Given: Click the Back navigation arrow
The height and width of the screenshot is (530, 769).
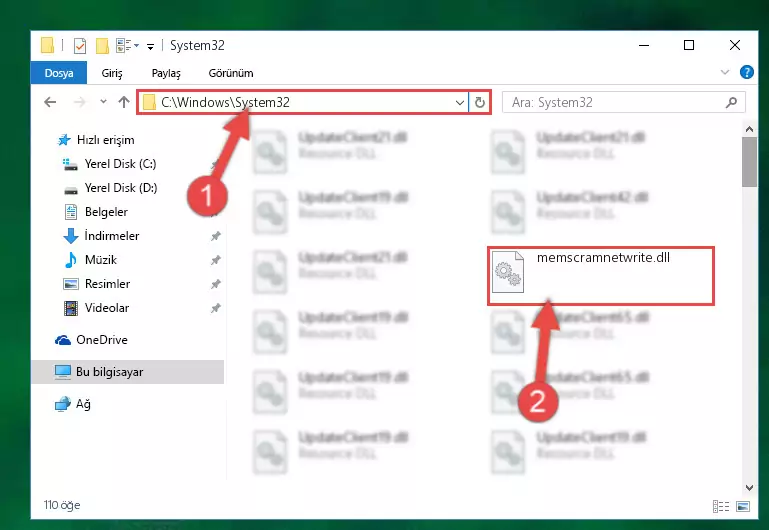Looking at the screenshot, I should (50, 102).
